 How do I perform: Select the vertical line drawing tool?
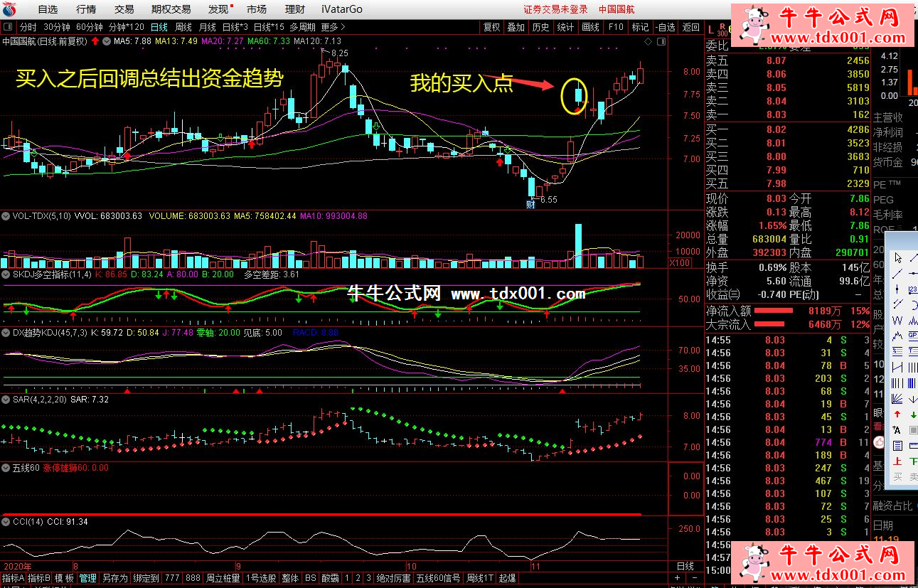[x=897, y=289]
